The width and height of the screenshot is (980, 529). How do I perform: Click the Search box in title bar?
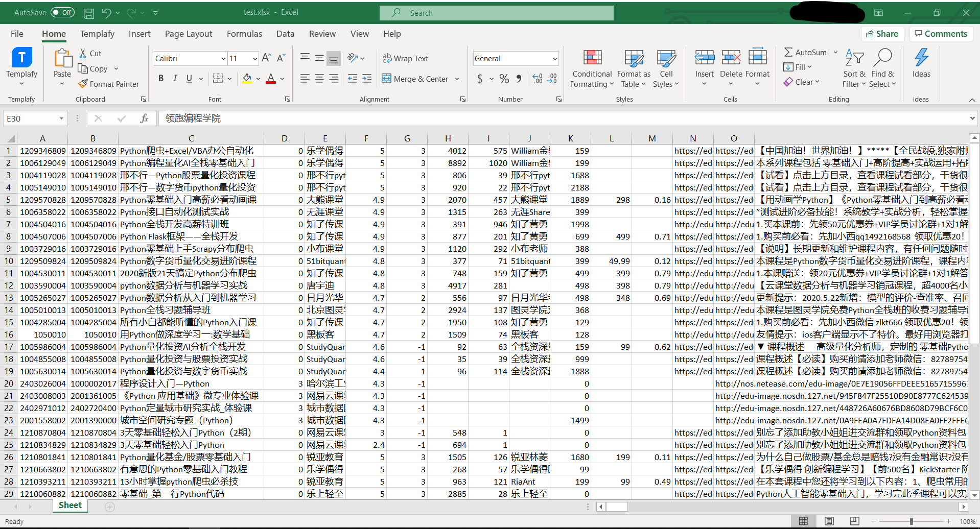coord(496,13)
